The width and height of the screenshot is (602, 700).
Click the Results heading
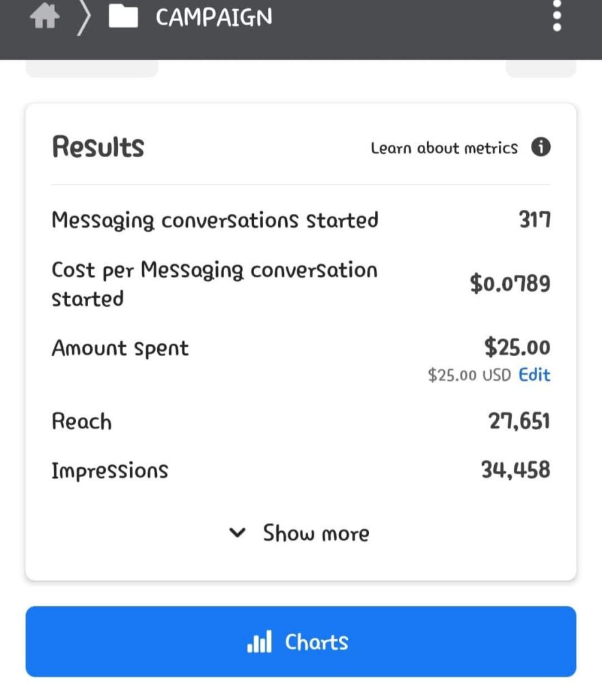(98, 146)
